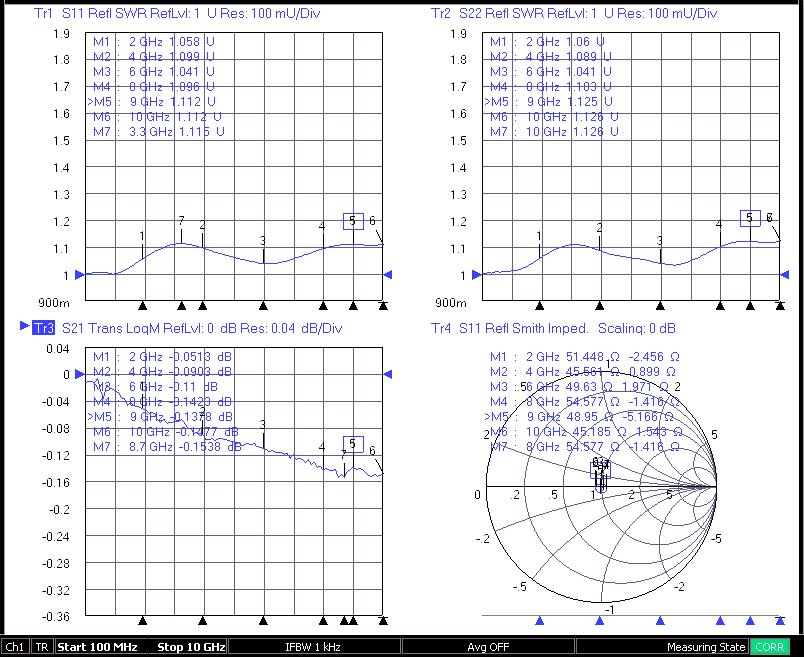
Task: Click the IFBW 1 kHz bandwidth field
Action: pos(313,647)
